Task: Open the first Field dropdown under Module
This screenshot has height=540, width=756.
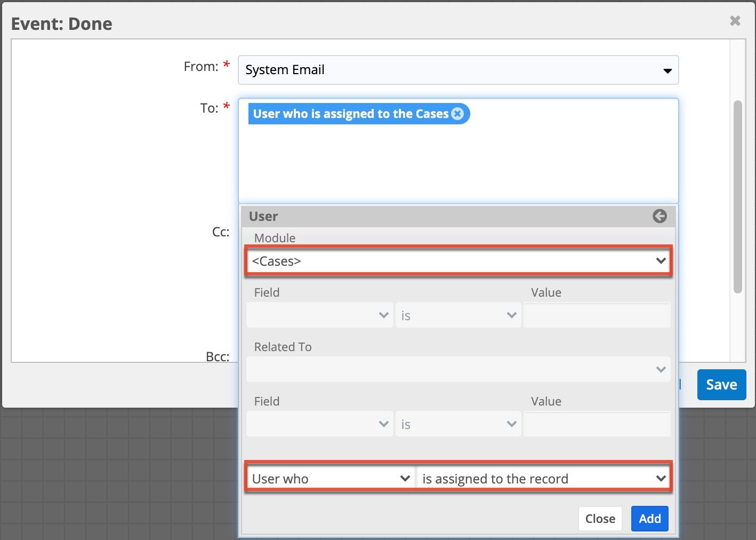Action: [319, 315]
